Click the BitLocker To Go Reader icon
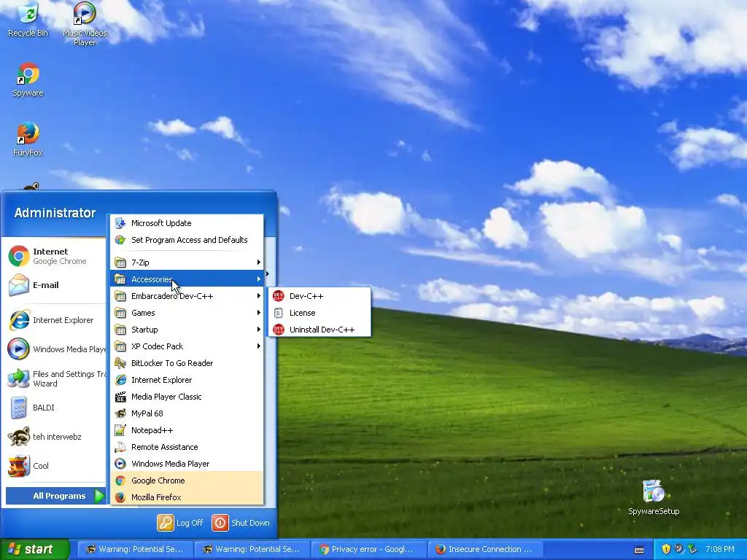Screen dimensions: 747x560 (120, 363)
